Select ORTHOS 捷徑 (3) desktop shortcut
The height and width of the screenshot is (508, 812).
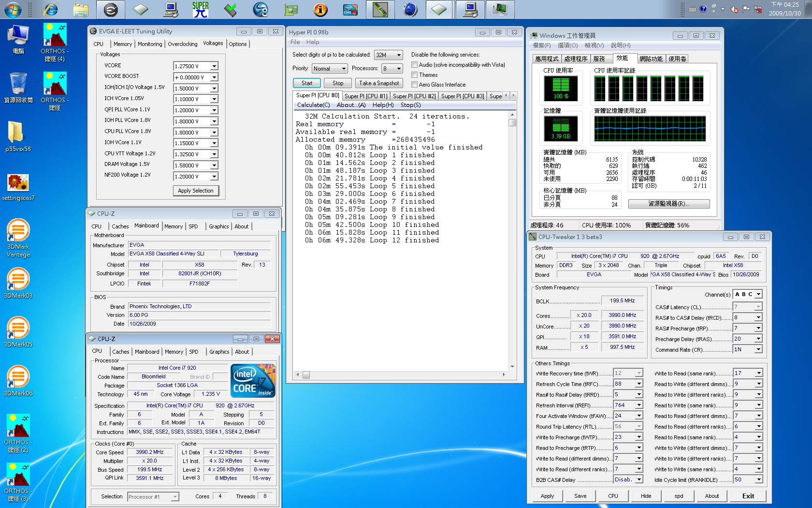[18, 482]
